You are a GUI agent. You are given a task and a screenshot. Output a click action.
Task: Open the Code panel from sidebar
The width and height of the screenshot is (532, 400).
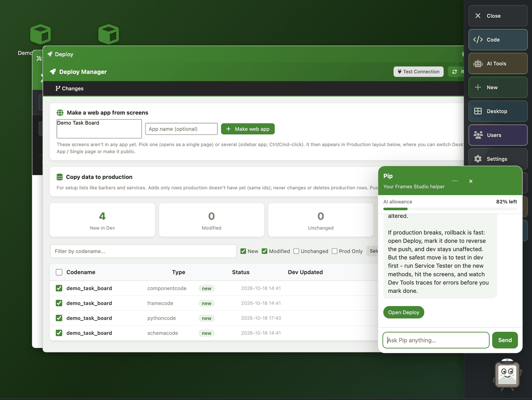coord(498,40)
